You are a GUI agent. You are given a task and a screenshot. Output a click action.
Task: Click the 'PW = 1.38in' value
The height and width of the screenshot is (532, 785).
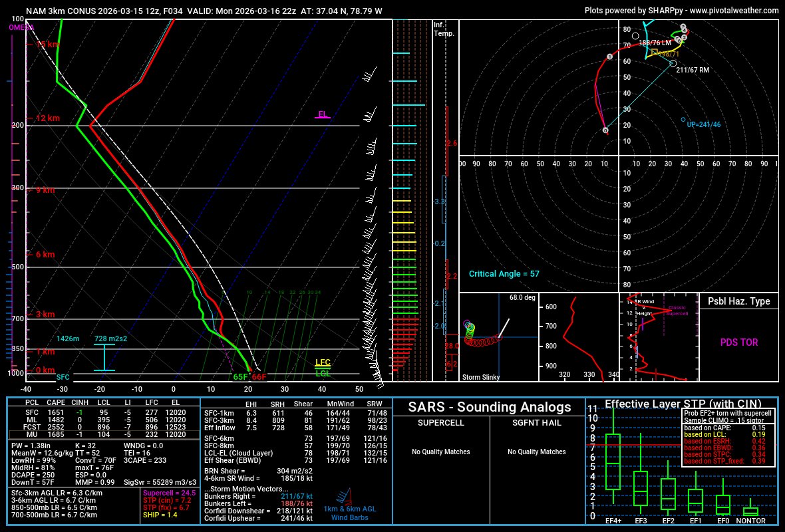point(30,446)
